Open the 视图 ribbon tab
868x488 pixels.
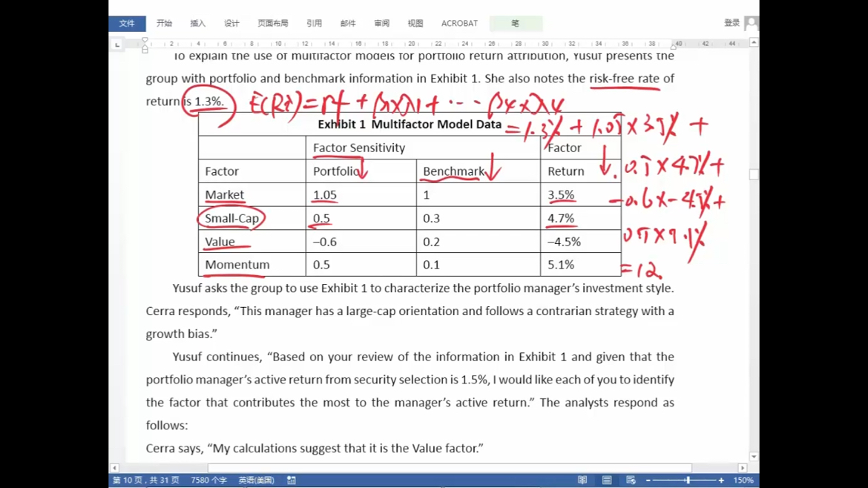pyautogui.click(x=415, y=23)
